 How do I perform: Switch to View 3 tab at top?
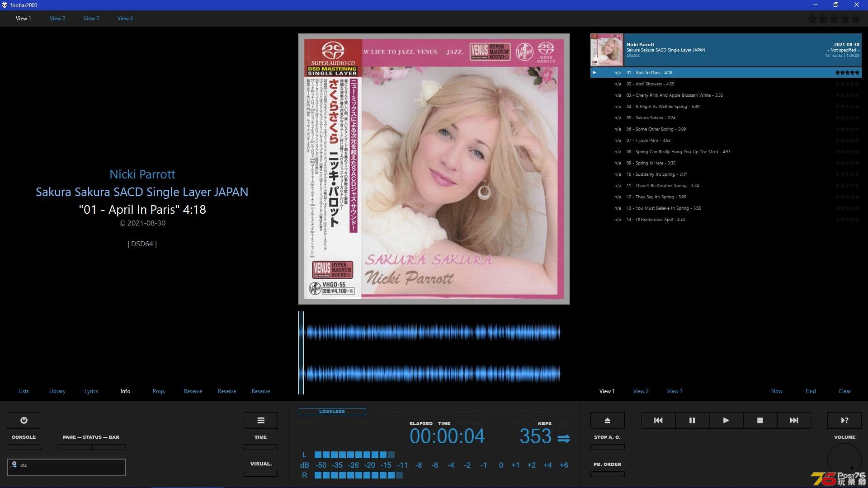pyautogui.click(x=91, y=19)
